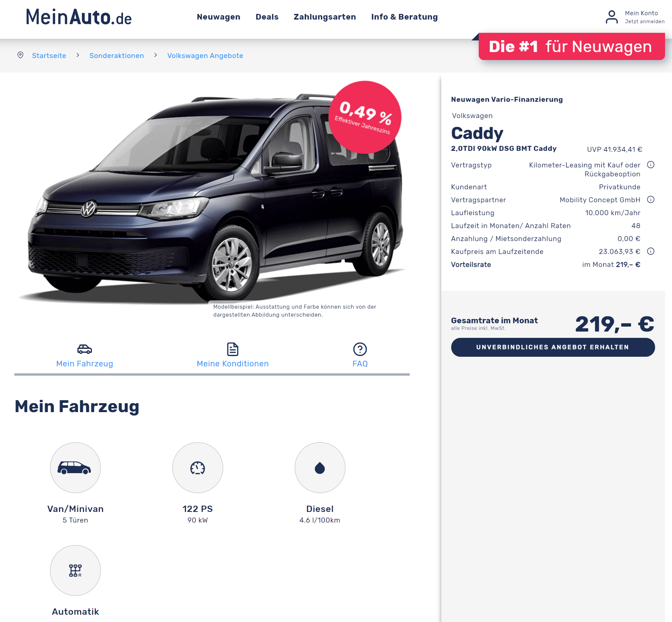
Task: Click the Diesel fuel drop icon
Action: pos(320,467)
